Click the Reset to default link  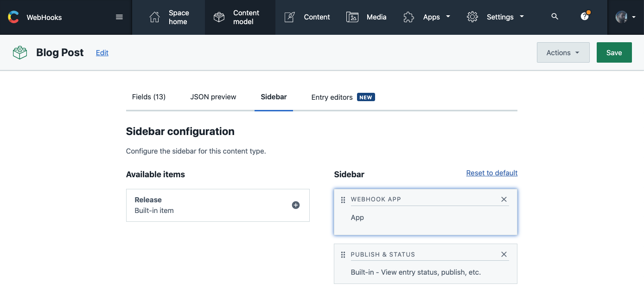[492, 173]
